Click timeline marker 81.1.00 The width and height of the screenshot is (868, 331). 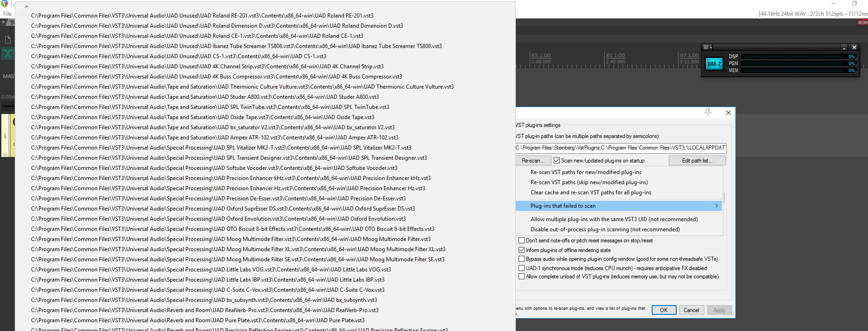[x=615, y=55]
